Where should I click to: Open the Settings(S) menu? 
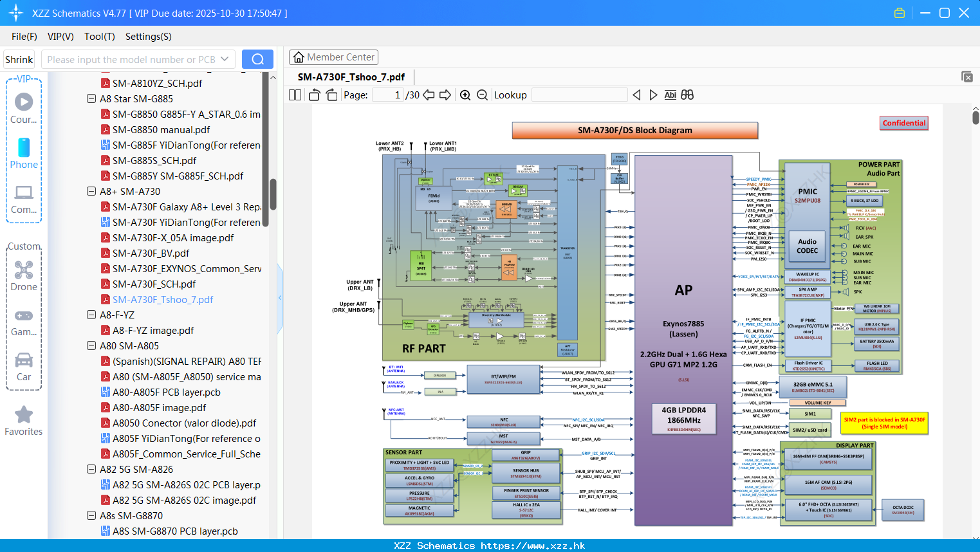(149, 37)
